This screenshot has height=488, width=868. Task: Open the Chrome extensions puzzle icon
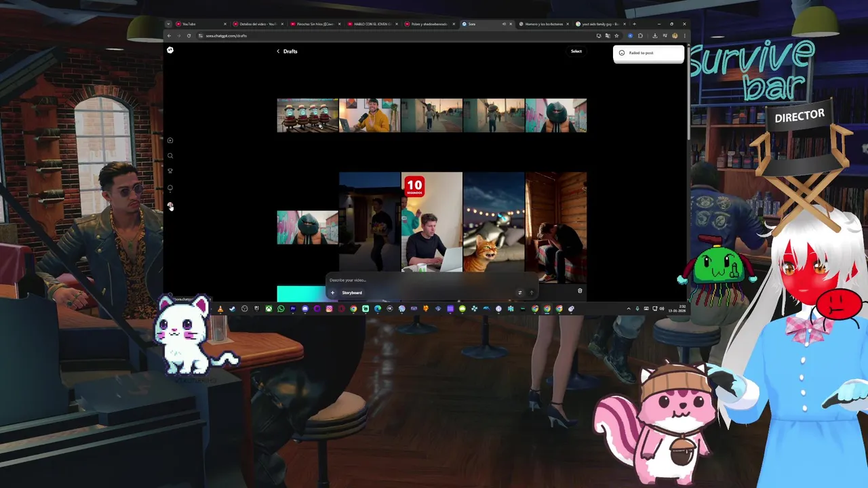(640, 35)
